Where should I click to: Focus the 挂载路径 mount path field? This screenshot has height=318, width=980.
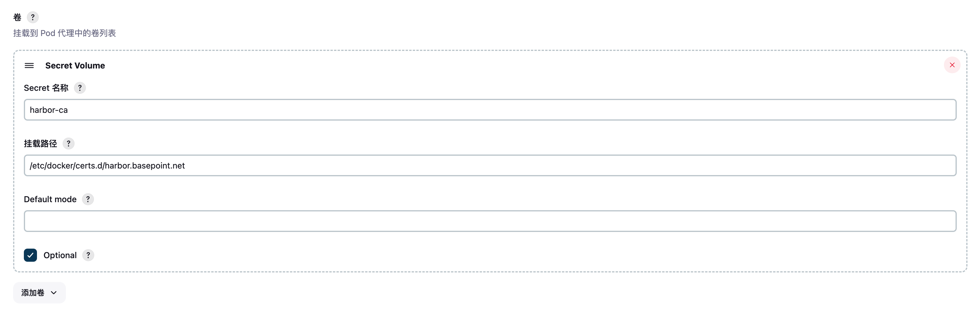[490, 165]
